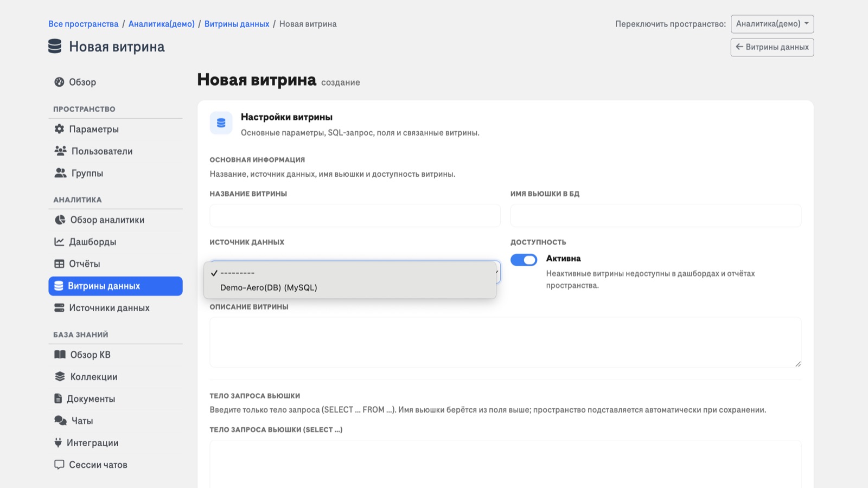868x488 pixels.
Task: Open Документы in the sidebar
Action: [x=115, y=399]
